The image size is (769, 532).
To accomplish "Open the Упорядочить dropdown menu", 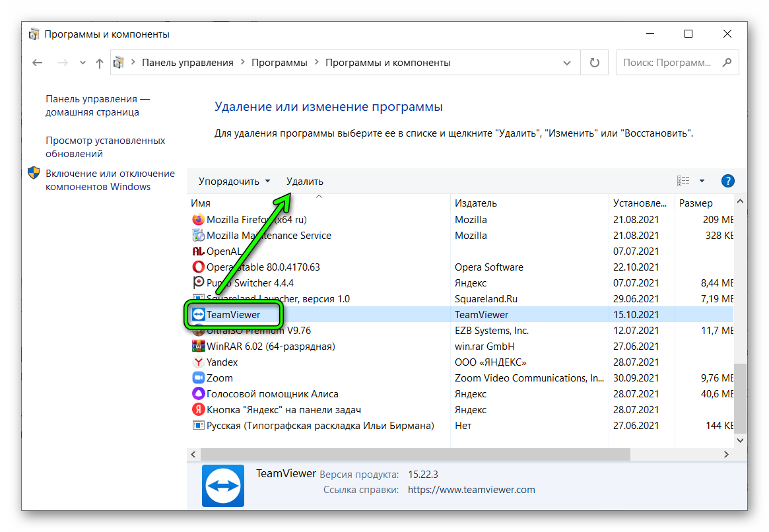I will click(234, 182).
